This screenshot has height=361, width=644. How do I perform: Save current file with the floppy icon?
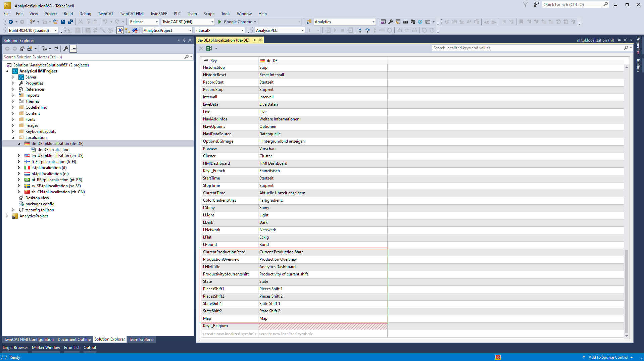[63, 22]
